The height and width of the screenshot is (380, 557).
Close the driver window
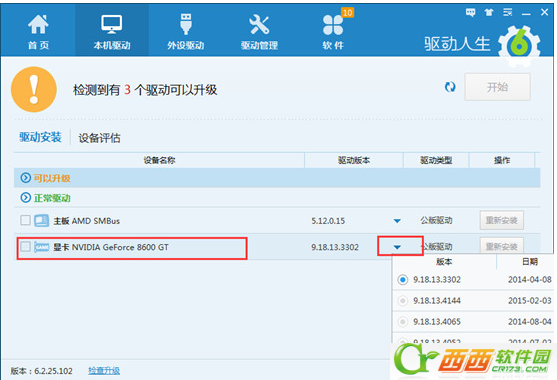(x=544, y=12)
